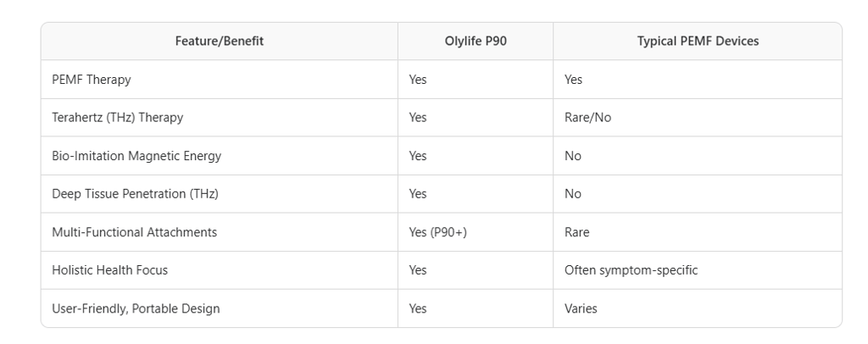Select the Typical PEMF Devices header
This screenshot has width=868, height=344.
[698, 42]
